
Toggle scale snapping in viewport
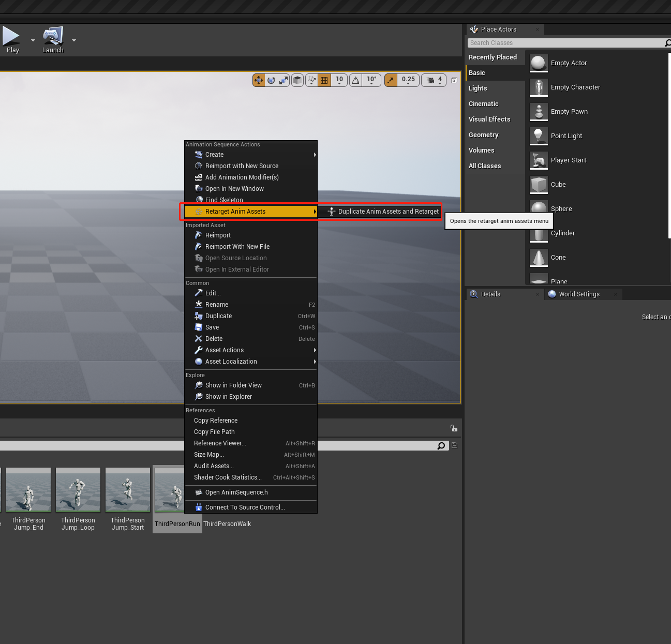tap(391, 80)
